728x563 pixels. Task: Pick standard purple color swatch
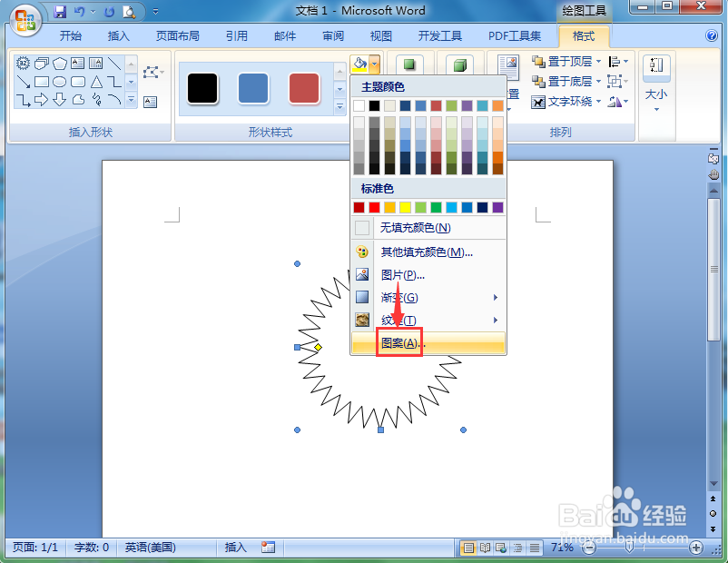[x=497, y=207]
